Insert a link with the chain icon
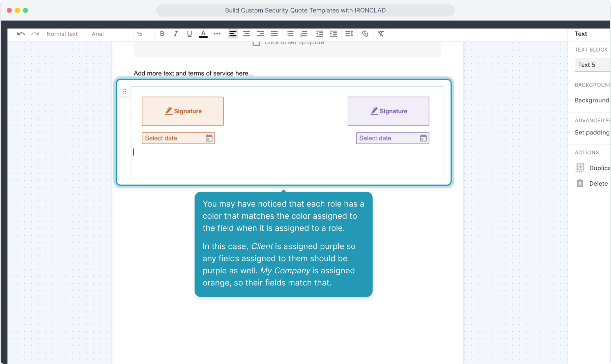 click(x=365, y=34)
